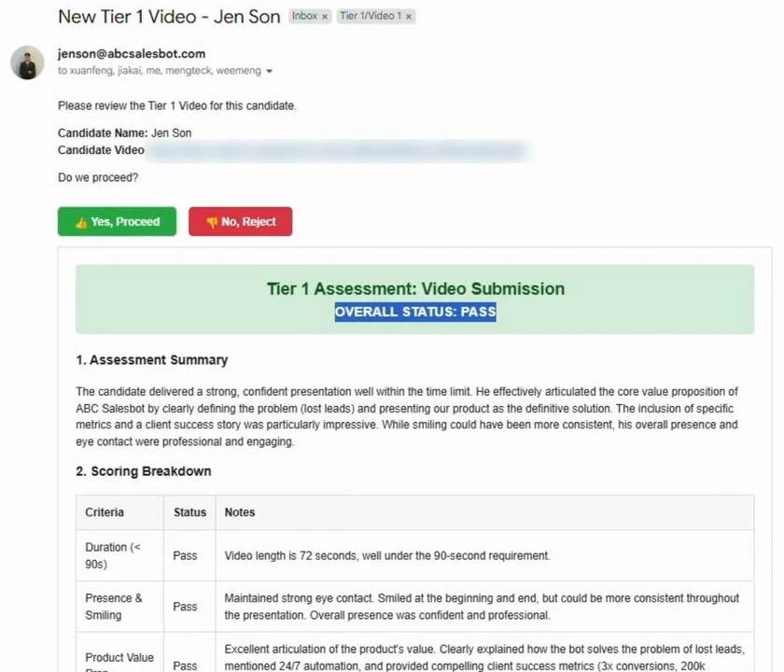The image size is (784, 672).
Task: Click the highlighted OVERALL STATUS: PASS text
Action: click(x=415, y=312)
